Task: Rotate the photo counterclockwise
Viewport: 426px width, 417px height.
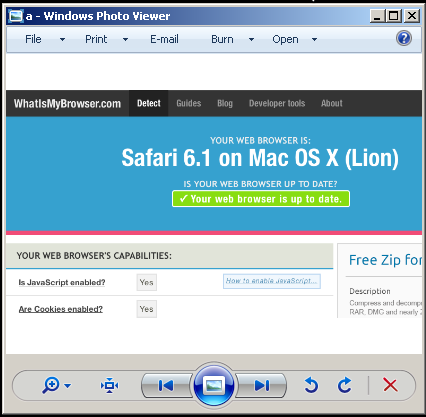Action: (x=311, y=385)
